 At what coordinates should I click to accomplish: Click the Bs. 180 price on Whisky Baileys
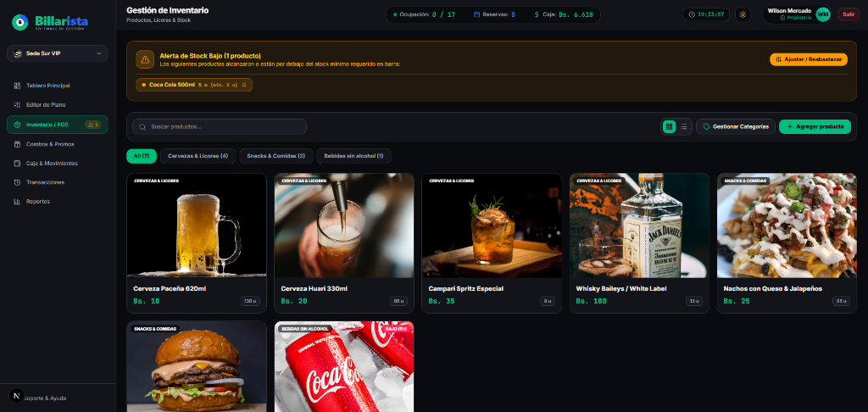tap(591, 301)
